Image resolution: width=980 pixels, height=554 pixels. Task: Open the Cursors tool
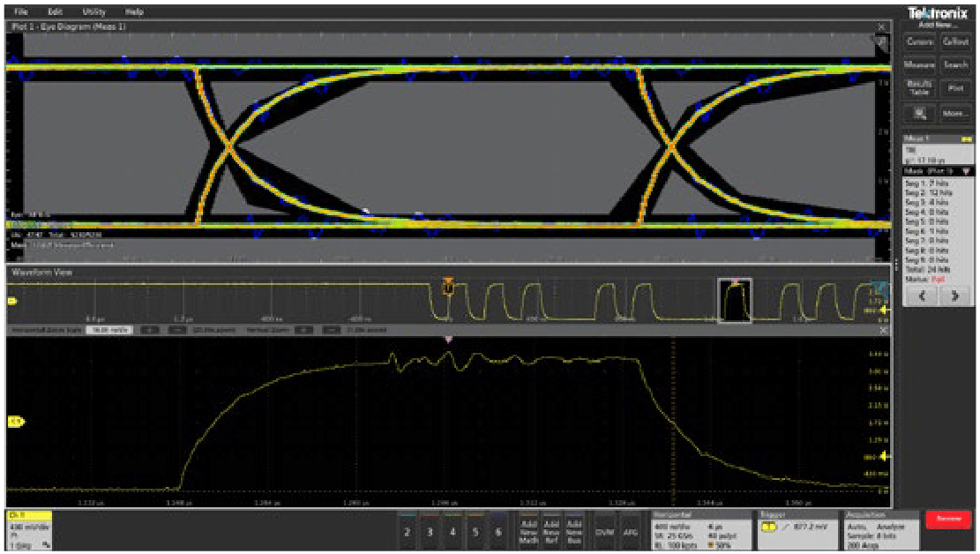pos(920,41)
